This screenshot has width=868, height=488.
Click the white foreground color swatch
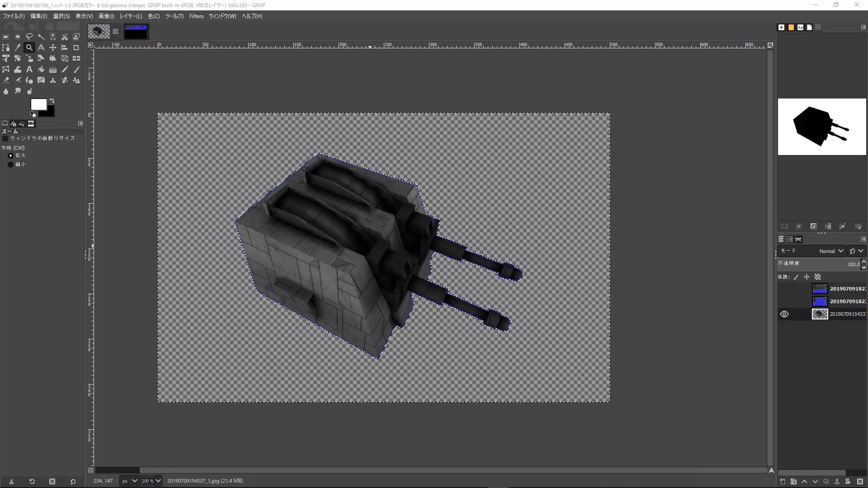tap(38, 104)
